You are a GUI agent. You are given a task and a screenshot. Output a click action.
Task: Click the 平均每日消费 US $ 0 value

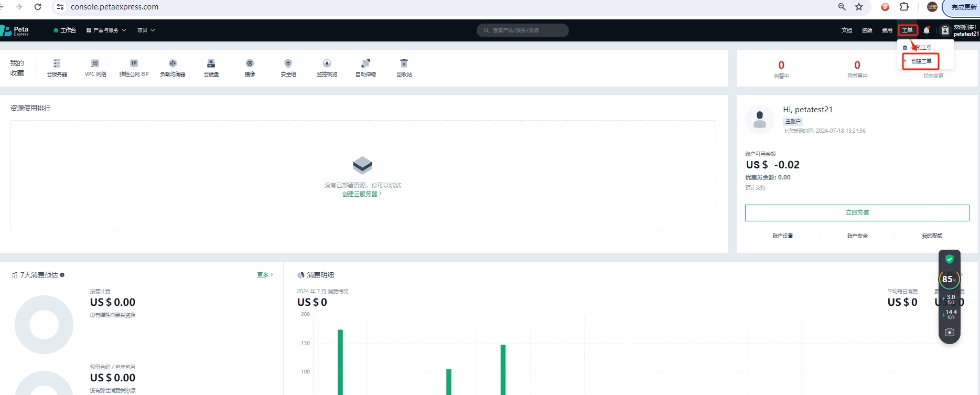click(x=902, y=302)
